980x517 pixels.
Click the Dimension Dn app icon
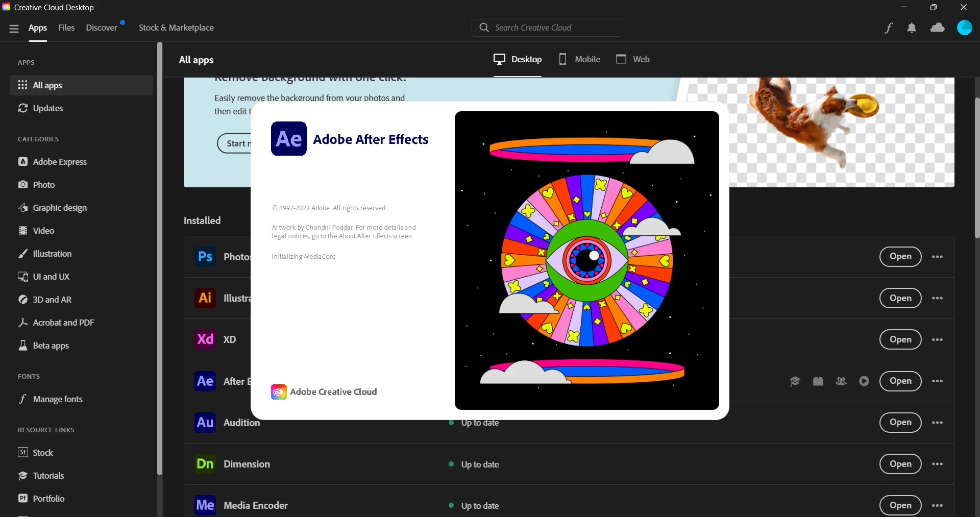(205, 464)
